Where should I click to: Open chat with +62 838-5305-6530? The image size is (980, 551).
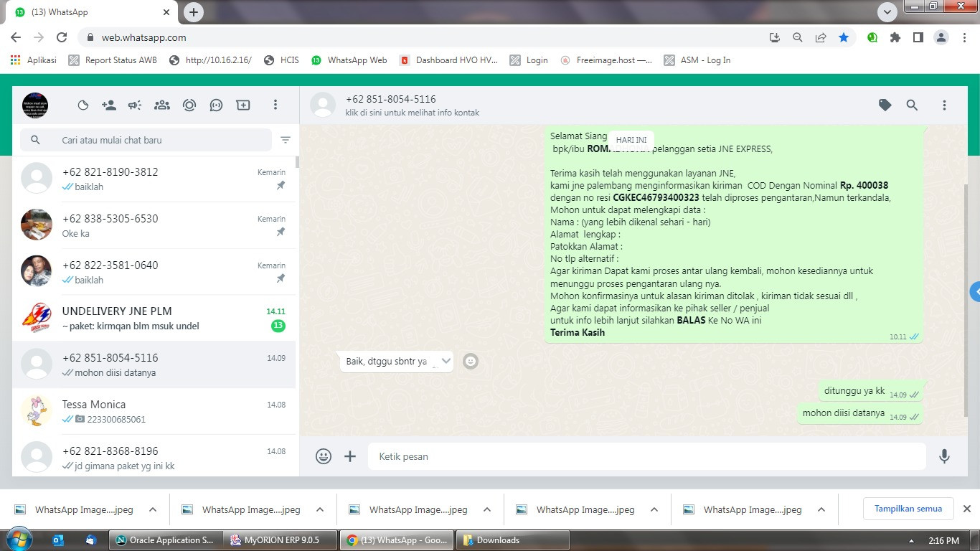point(154,225)
